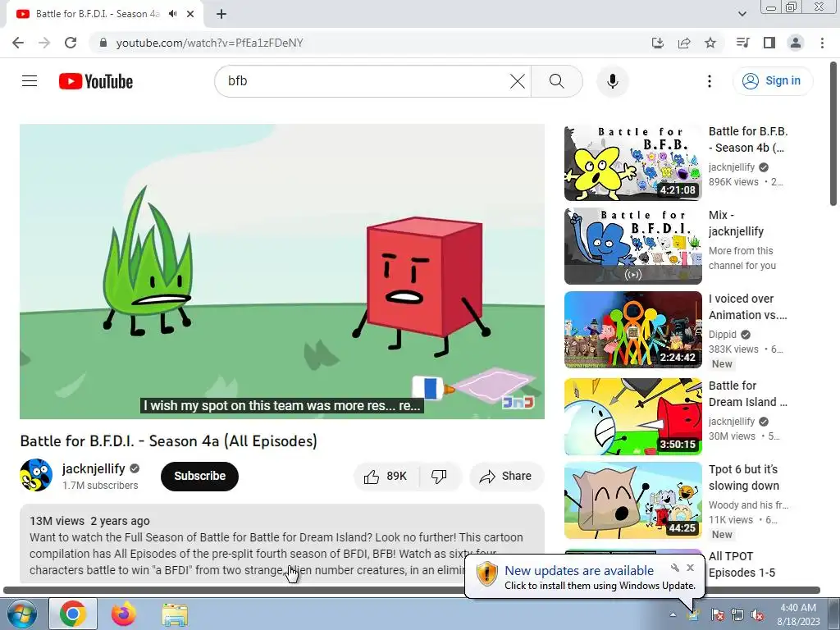
Task: Expand the video description box
Action: pos(282,544)
